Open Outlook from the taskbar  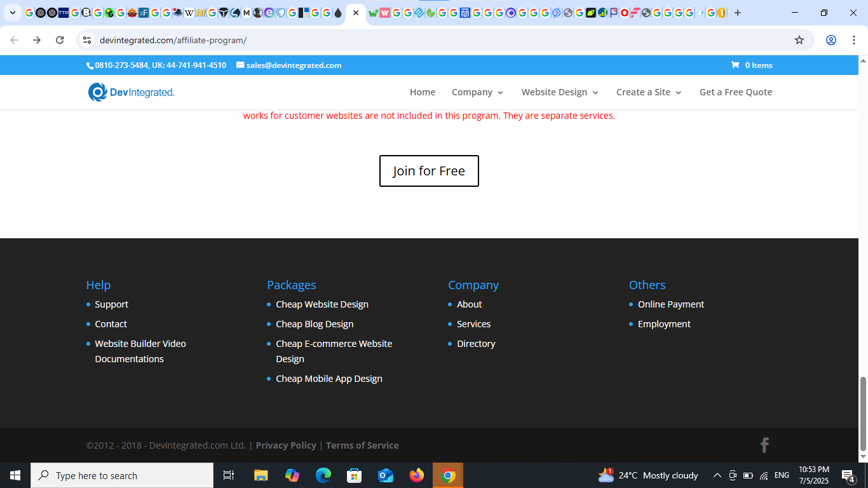click(386, 475)
